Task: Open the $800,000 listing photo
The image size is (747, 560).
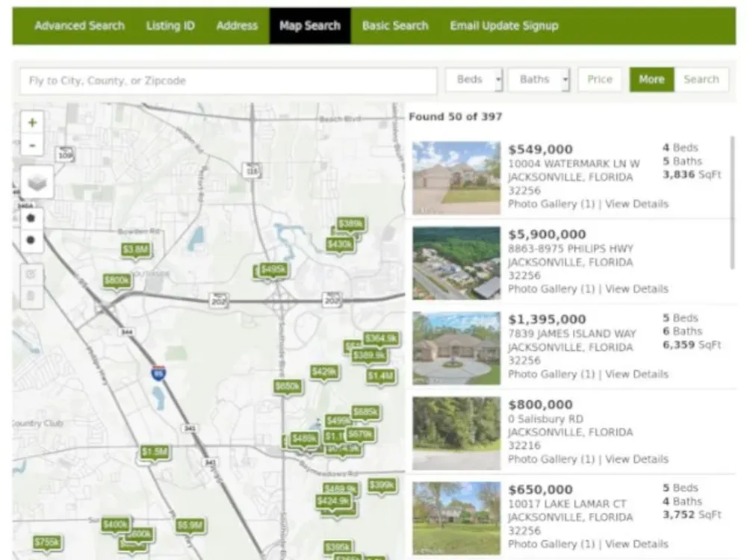Action: click(x=456, y=433)
